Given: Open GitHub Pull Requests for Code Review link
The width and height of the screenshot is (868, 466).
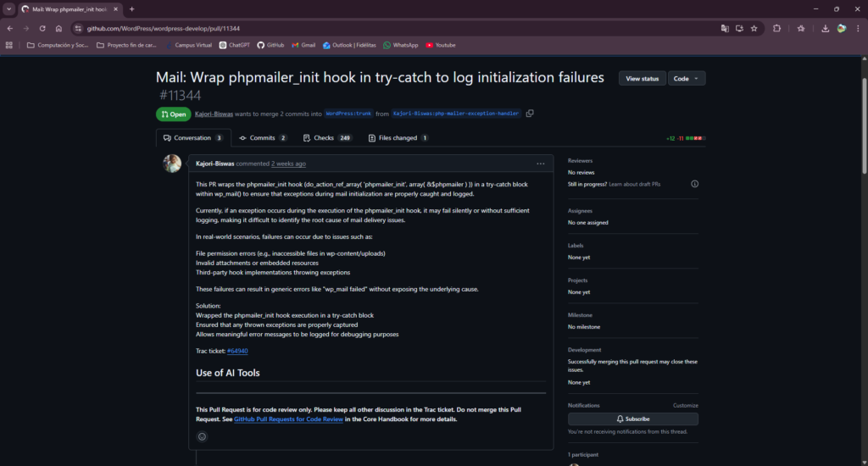Looking at the screenshot, I should 288,419.
